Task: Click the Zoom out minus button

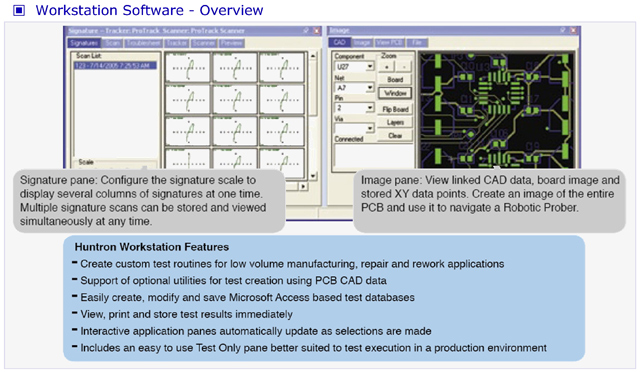Action: [x=404, y=67]
